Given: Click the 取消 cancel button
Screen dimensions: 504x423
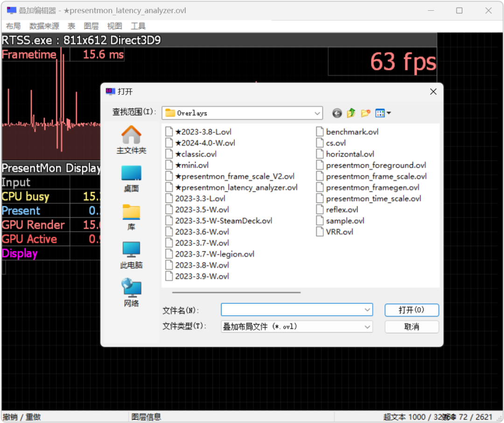Looking at the screenshot, I should pos(412,326).
